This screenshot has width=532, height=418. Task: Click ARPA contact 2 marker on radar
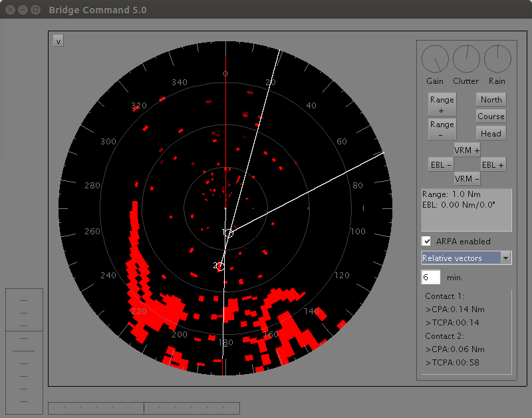220,267
